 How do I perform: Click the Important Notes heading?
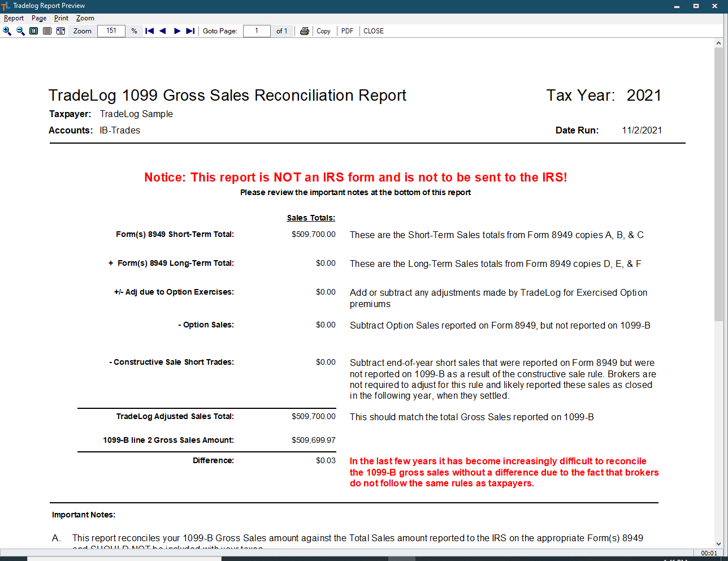(84, 515)
